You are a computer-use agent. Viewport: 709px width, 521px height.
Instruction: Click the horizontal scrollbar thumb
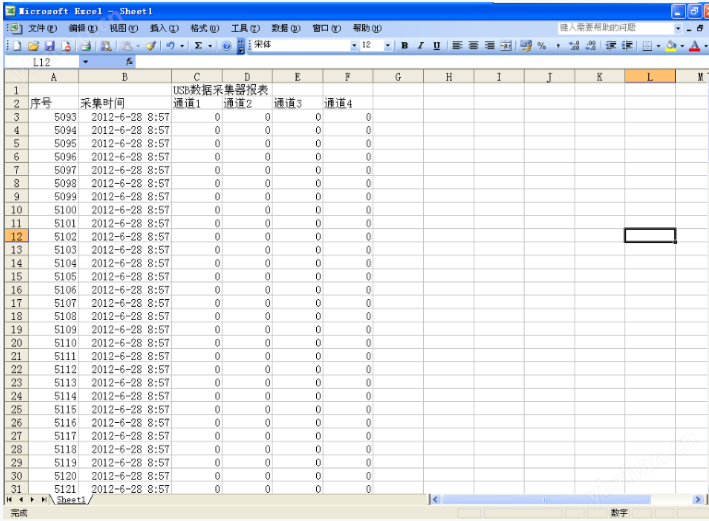click(546, 499)
